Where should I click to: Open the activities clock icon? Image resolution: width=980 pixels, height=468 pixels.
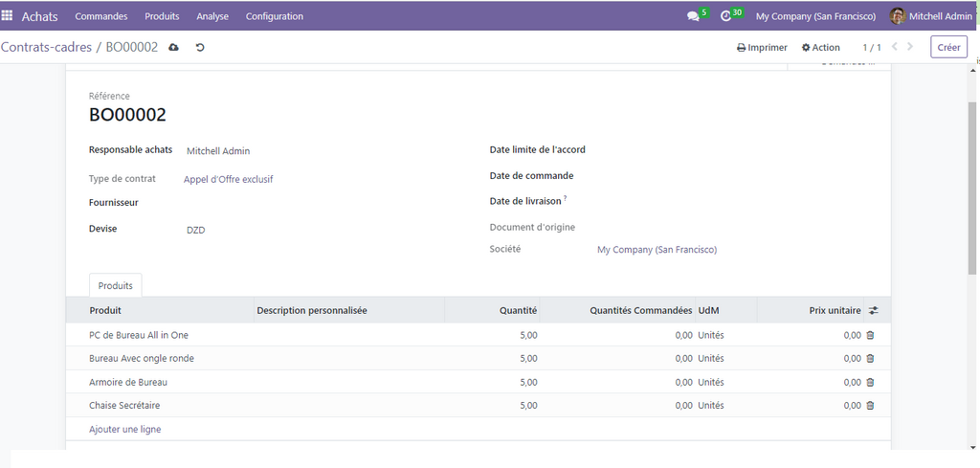pos(726,16)
